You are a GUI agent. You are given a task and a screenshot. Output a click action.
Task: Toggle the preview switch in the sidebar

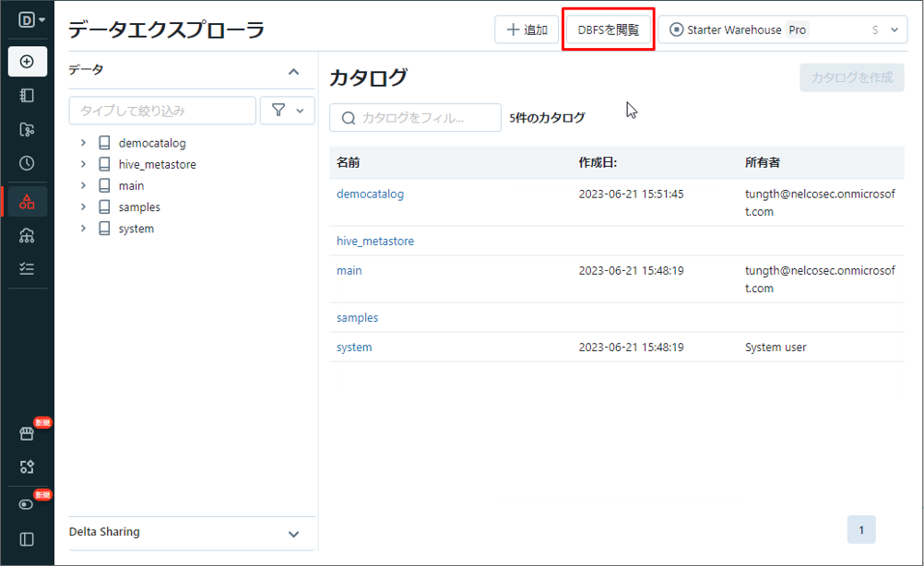point(27,504)
